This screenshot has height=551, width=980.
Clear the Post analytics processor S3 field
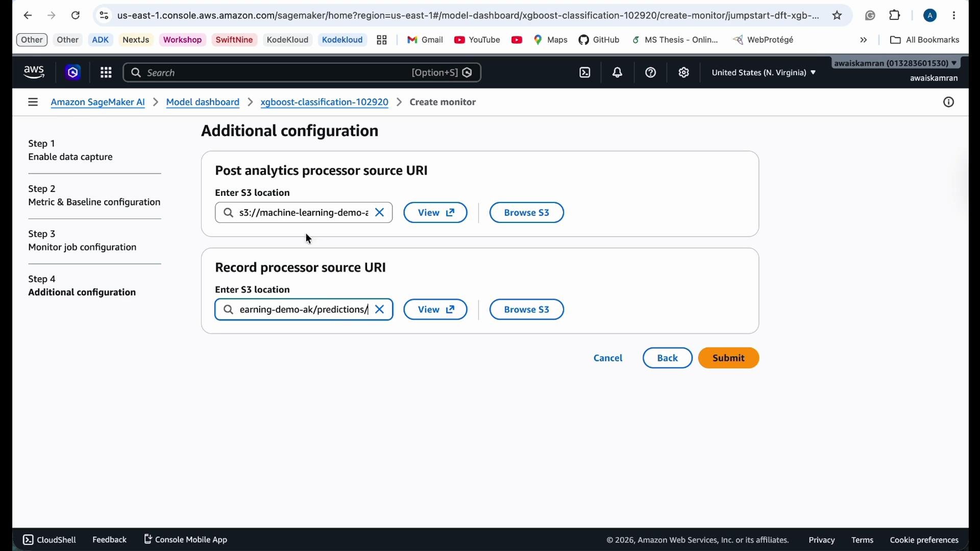click(x=380, y=213)
